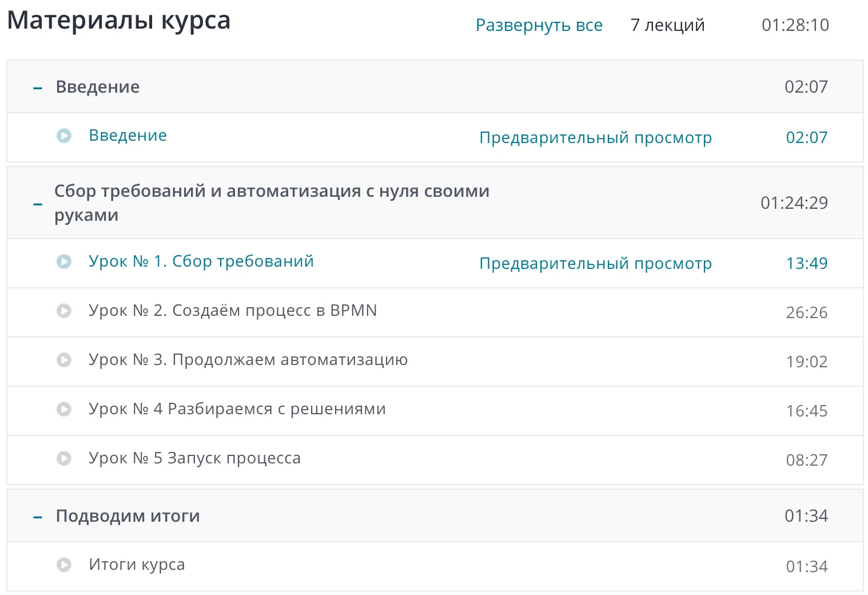The width and height of the screenshot is (868, 595).
Task: Open Урок № 1. Сбор требований link
Action: 201,261
